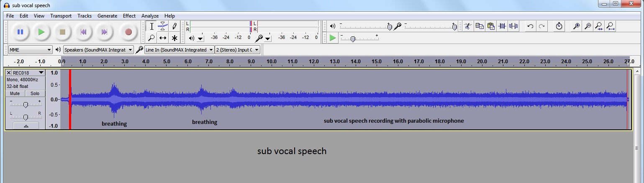Viewport: 644px width, 183px height.
Task: Click the Fit project zoom icon
Action: click(x=611, y=26)
